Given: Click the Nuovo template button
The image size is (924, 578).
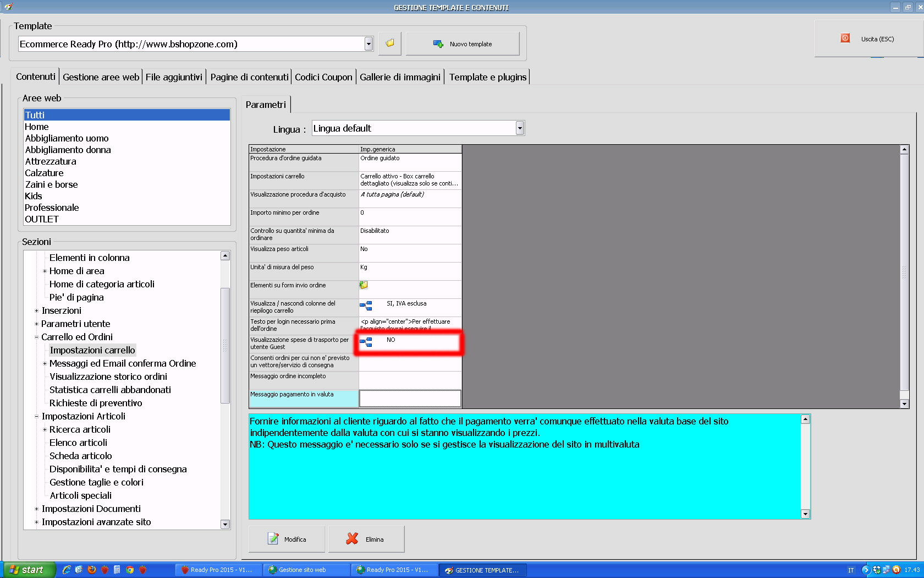Looking at the screenshot, I should tap(463, 43).
